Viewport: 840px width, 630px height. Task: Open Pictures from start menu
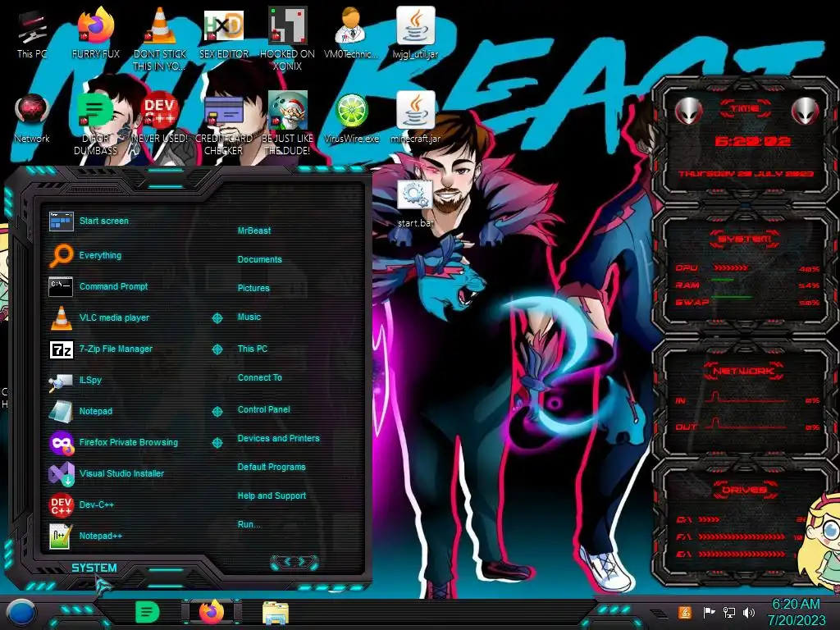coord(253,288)
